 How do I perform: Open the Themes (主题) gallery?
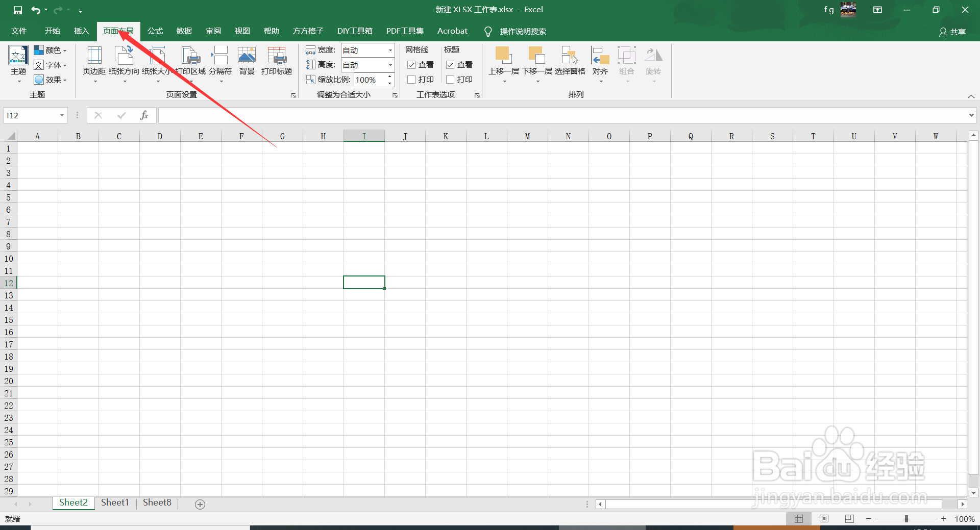click(x=18, y=64)
